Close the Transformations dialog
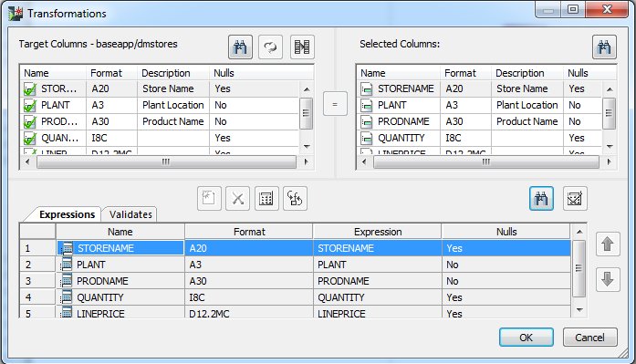The height and width of the screenshot is (364, 636). click(607, 9)
